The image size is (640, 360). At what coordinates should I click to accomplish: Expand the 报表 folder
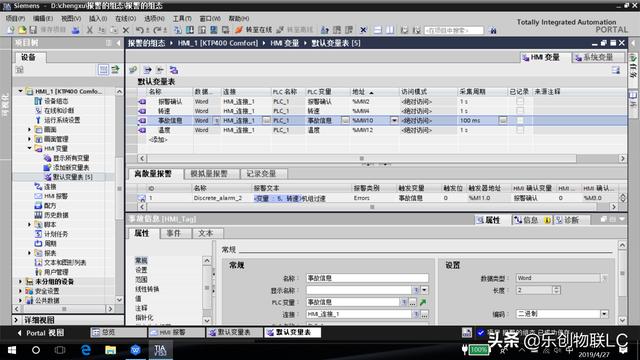pyautogui.click(x=29, y=253)
